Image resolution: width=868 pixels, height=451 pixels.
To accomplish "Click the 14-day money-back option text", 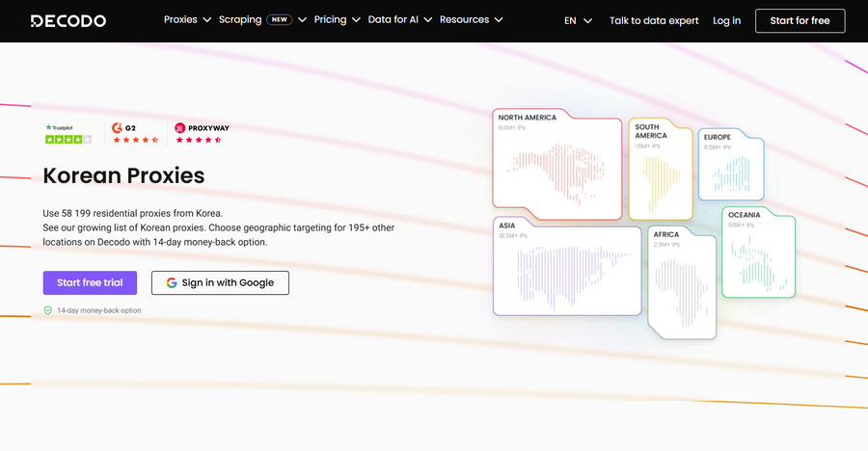I will [x=99, y=310].
